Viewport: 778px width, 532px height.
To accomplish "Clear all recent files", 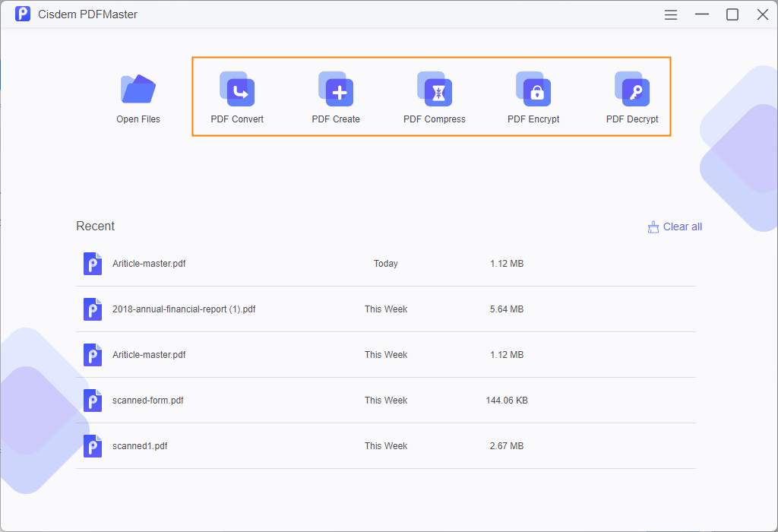I will [682, 226].
